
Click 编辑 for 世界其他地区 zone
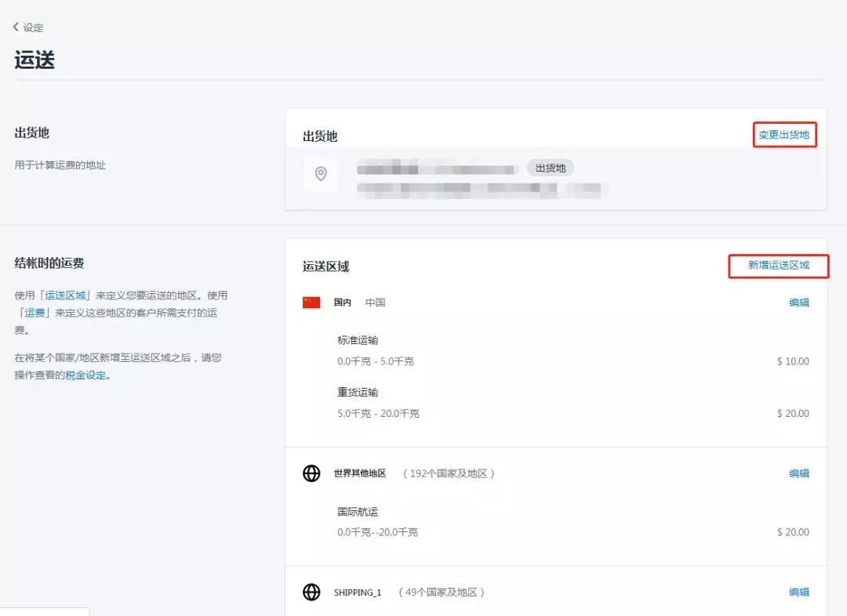[x=799, y=473]
